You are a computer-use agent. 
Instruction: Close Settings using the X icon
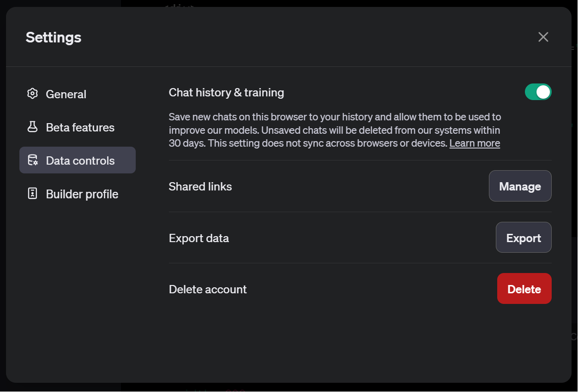(x=543, y=37)
